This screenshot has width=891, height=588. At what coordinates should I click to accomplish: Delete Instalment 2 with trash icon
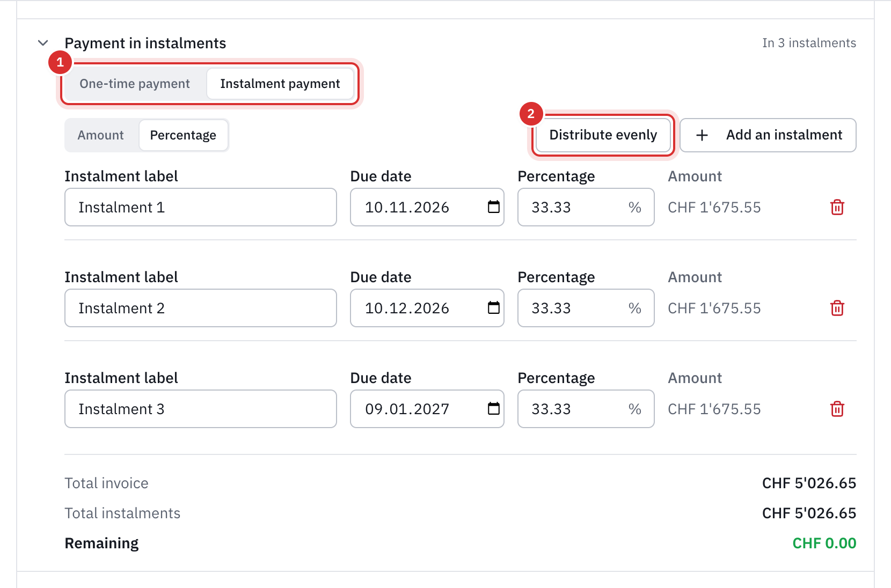[x=837, y=308]
